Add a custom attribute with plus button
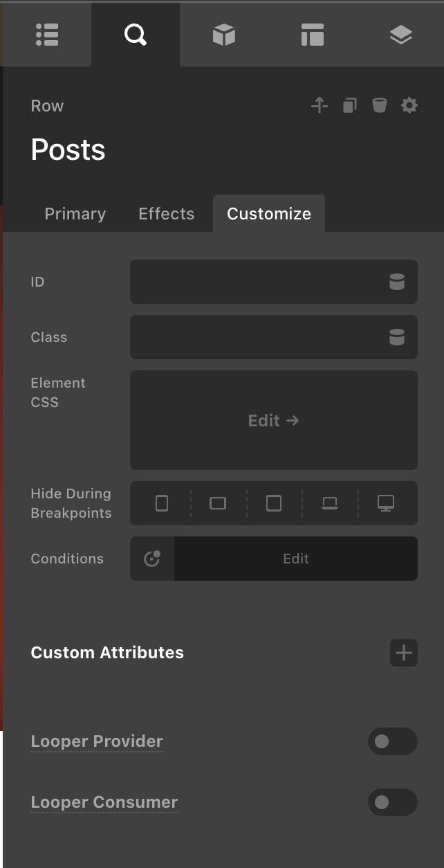 (x=403, y=653)
